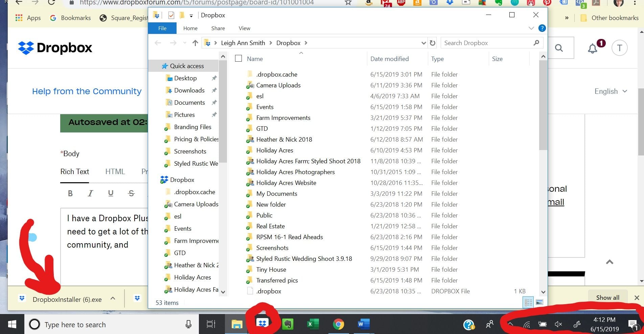Click the Up arrow to go to parent folder
Viewport: 644px width, 334px height.
195,43
